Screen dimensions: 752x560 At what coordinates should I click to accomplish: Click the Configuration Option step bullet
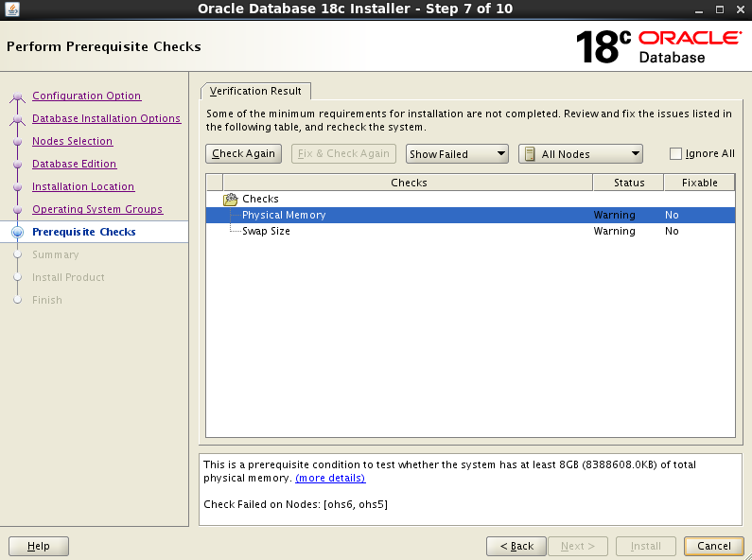[x=18, y=96]
